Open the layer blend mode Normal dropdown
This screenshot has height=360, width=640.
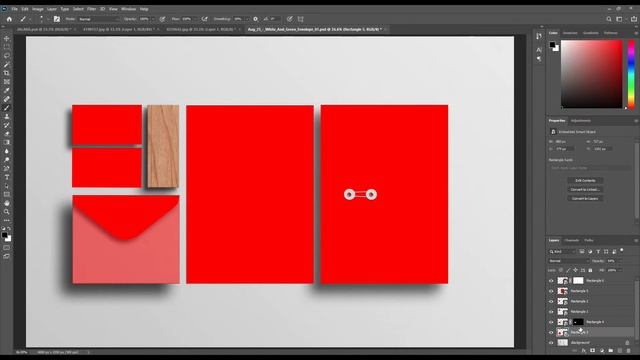coord(569,261)
